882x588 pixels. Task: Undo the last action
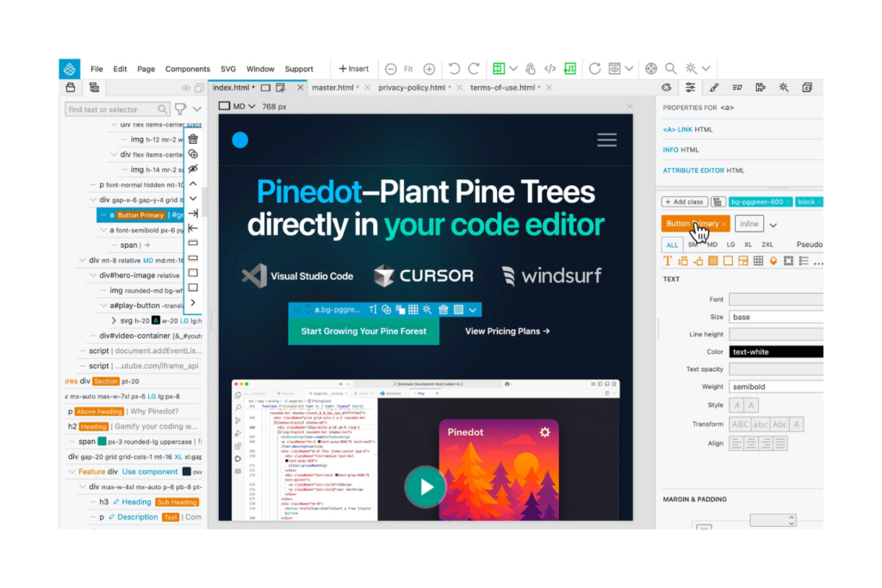454,69
